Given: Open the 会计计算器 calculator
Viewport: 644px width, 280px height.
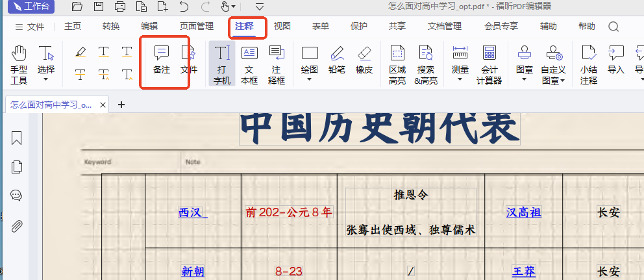Looking at the screenshot, I should click(489, 64).
